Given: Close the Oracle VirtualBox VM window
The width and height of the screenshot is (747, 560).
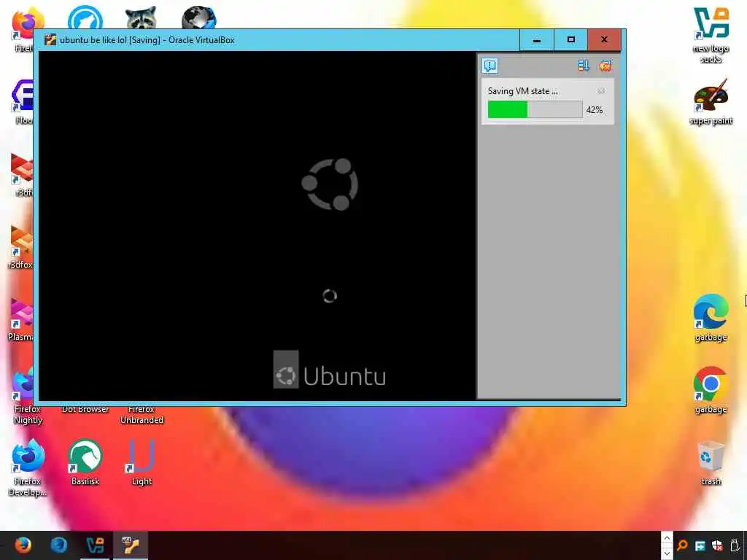Looking at the screenshot, I should pyautogui.click(x=604, y=40).
